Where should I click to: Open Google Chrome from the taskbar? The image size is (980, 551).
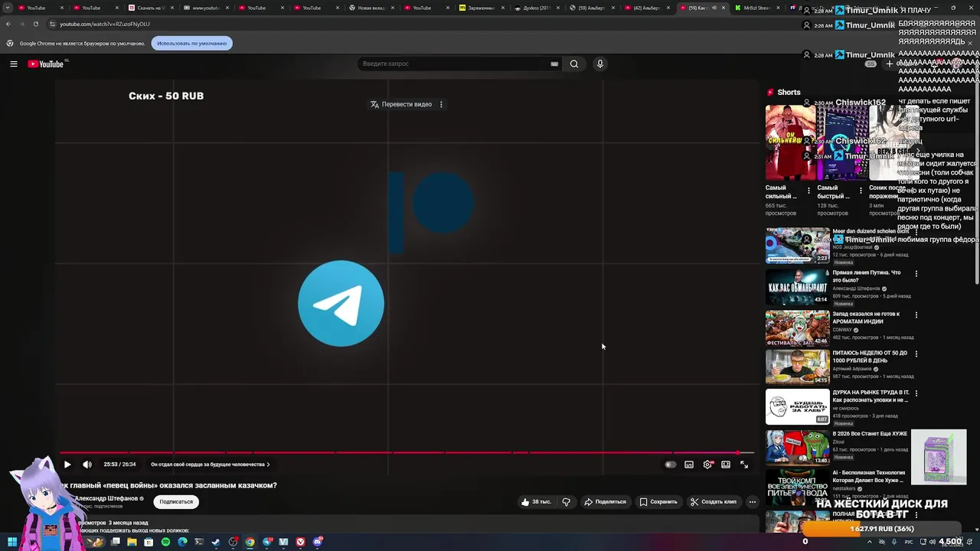pos(250,542)
